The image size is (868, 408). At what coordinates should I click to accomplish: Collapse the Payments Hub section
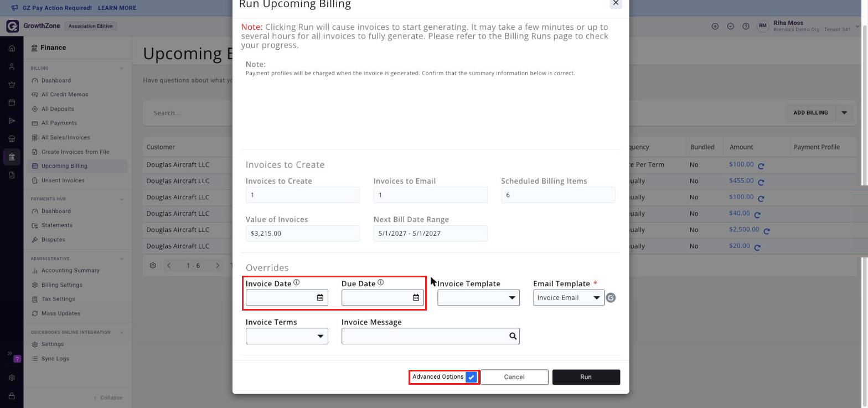121,199
